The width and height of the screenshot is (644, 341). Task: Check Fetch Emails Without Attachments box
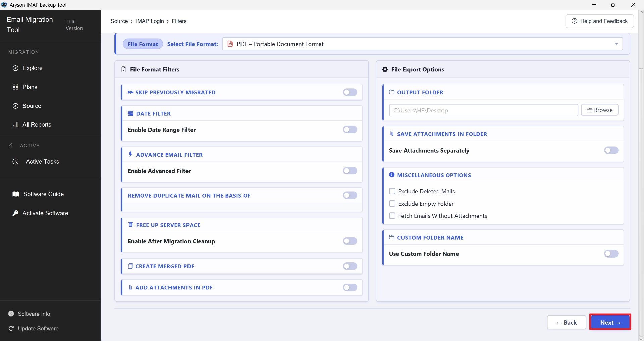pyautogui.click(x=392, y=216)
